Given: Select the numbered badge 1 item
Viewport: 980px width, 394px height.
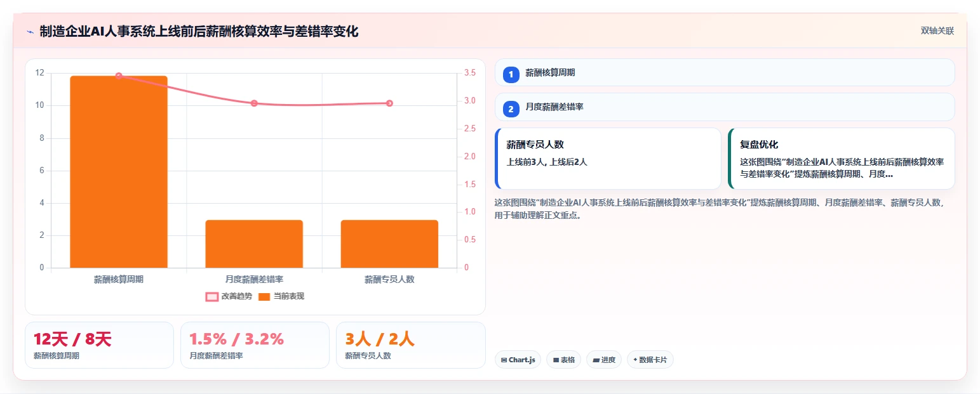Looking at the screenshot, I should 511,74.
